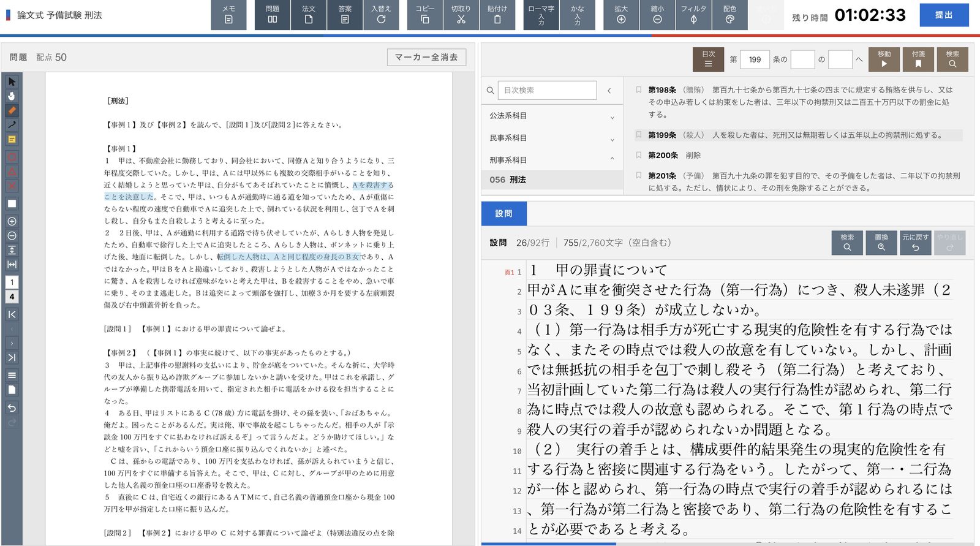Select the orange highlighter marker tool
980x546 pixels.
[x=12, y=110]
